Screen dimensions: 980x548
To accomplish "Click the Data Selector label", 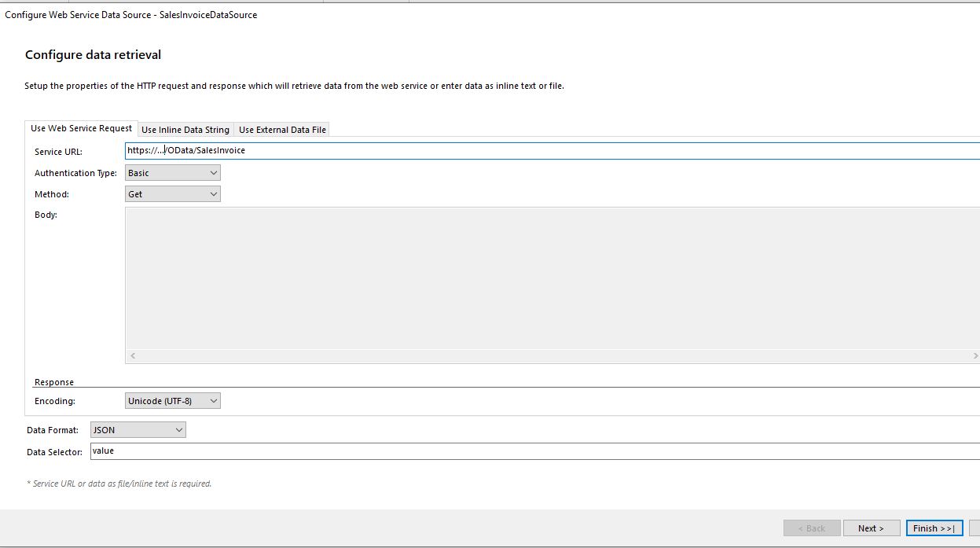I will [54, 452].
